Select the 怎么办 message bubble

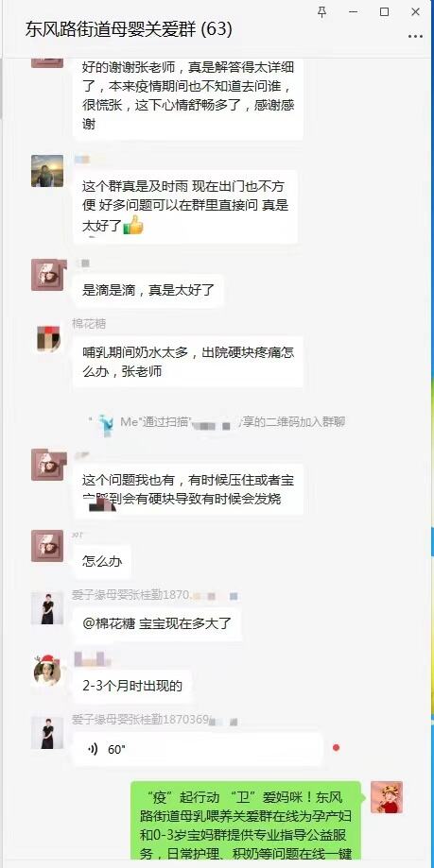click(x=102, y=561)
